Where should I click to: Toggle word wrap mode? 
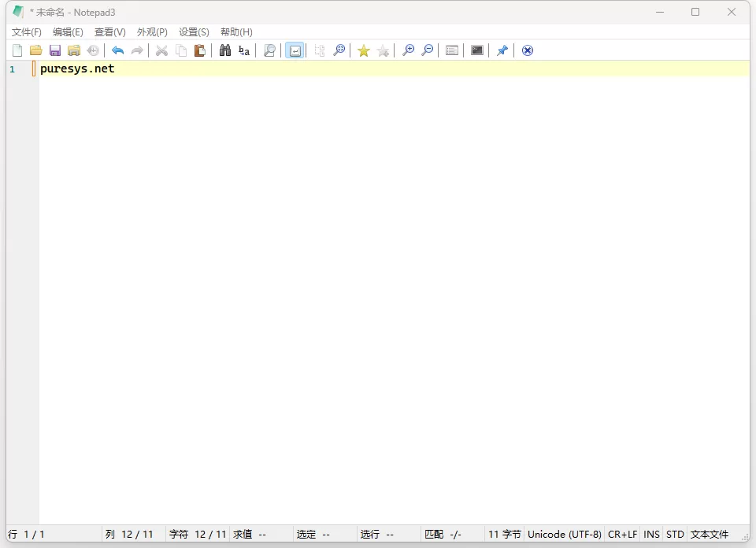click(x=295, y=50)
